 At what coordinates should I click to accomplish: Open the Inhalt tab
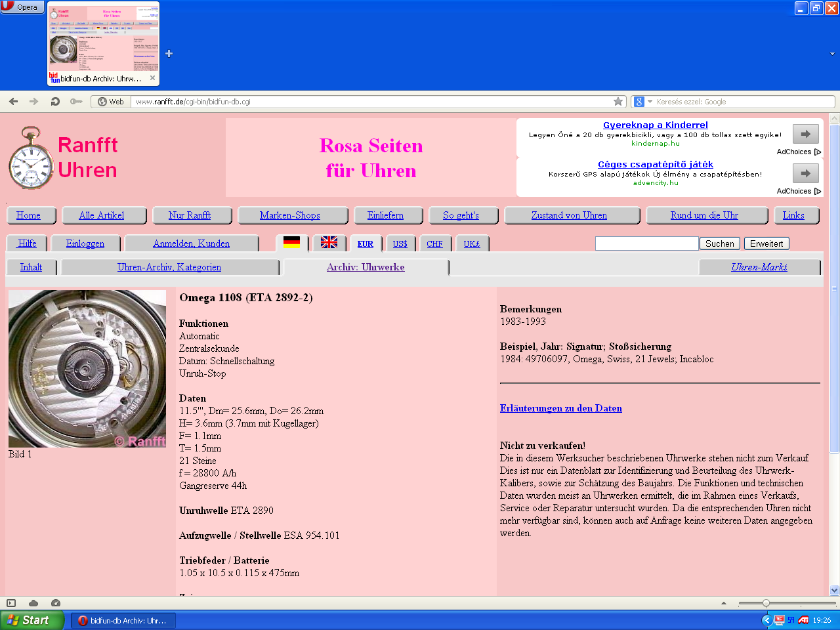click(x=31, y=267)
